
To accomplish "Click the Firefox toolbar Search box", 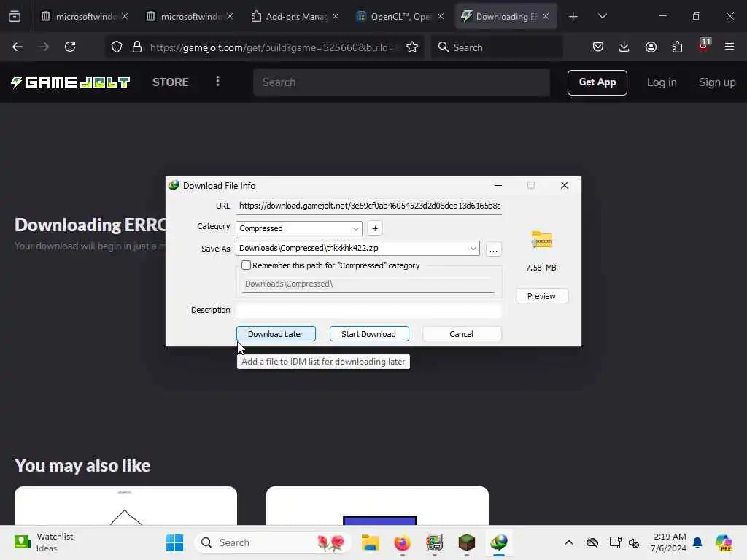I will click(497, 47).
